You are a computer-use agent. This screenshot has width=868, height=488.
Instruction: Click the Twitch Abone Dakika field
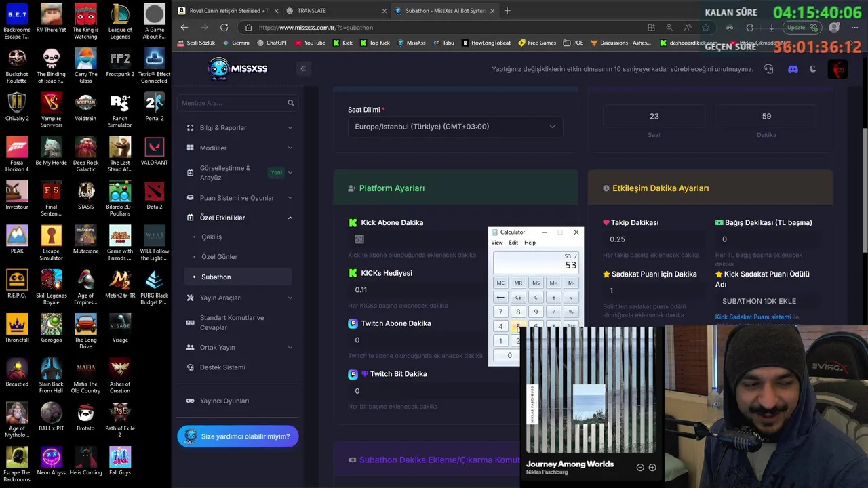click(417, 340)
